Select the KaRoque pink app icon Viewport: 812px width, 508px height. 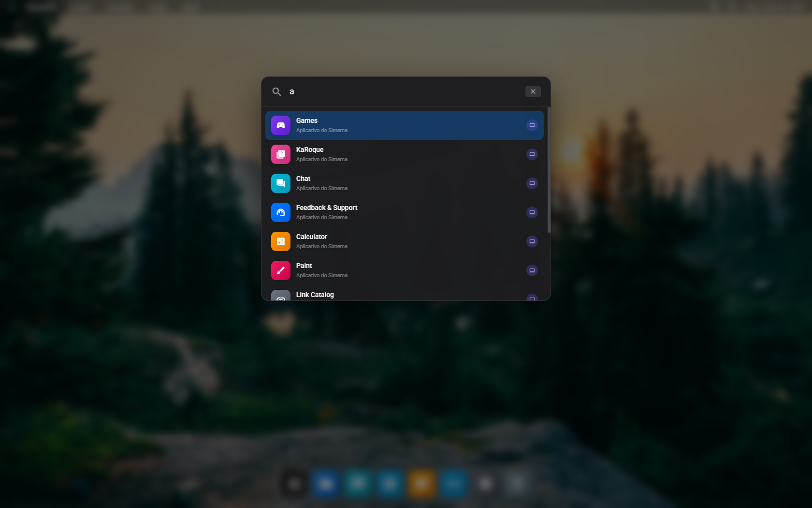(x=280, y=154)
